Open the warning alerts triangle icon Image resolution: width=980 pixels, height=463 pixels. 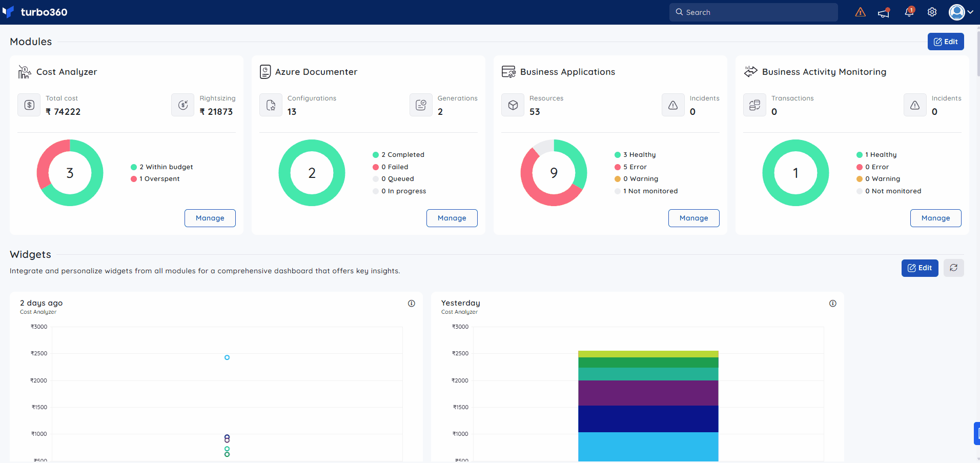click(x=861, y=12)
